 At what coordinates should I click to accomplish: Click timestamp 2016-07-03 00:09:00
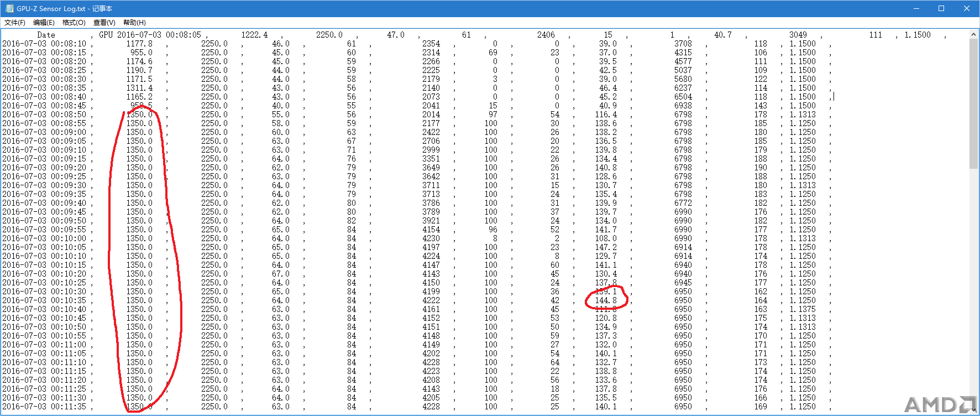tap(44, 132)
